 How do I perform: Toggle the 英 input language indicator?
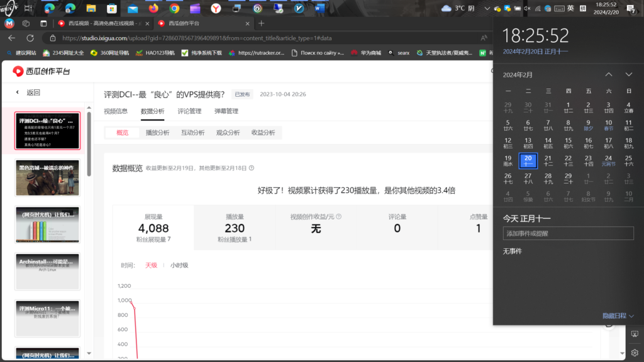point(570,8)
